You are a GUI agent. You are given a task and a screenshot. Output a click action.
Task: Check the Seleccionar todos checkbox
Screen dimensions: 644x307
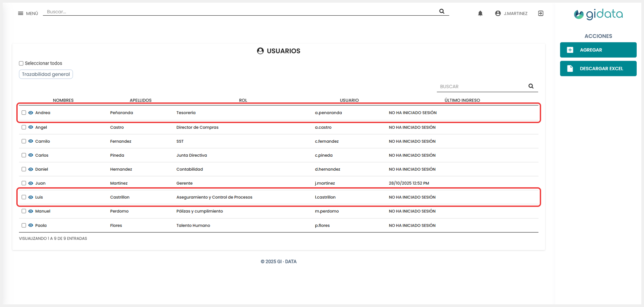(21, 63)
